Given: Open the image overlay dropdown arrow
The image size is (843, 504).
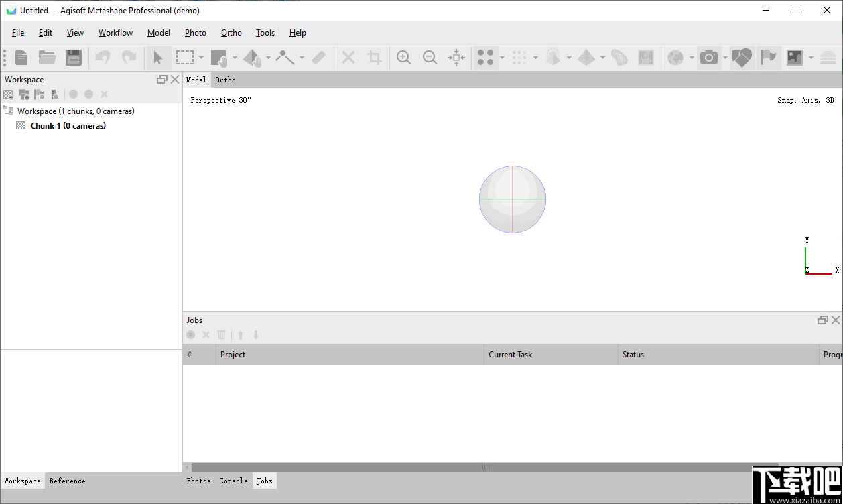Looking at the screenshot, I should pos(809,58).
